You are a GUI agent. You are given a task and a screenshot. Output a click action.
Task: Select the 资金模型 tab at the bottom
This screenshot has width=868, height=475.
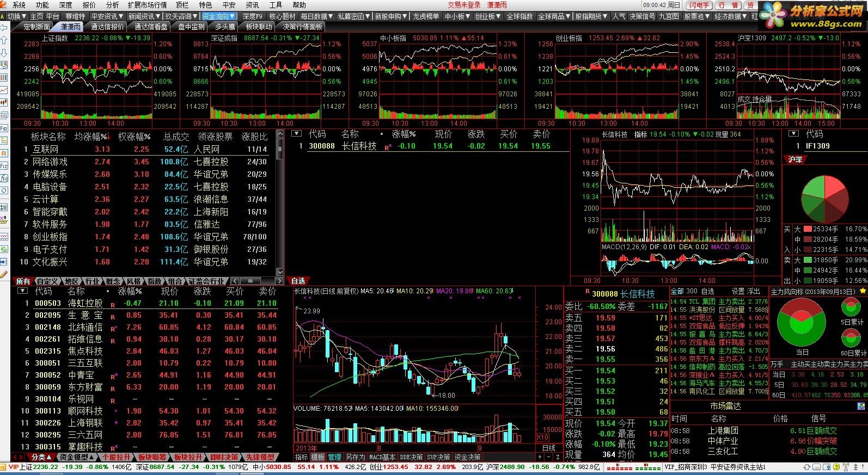76,457
